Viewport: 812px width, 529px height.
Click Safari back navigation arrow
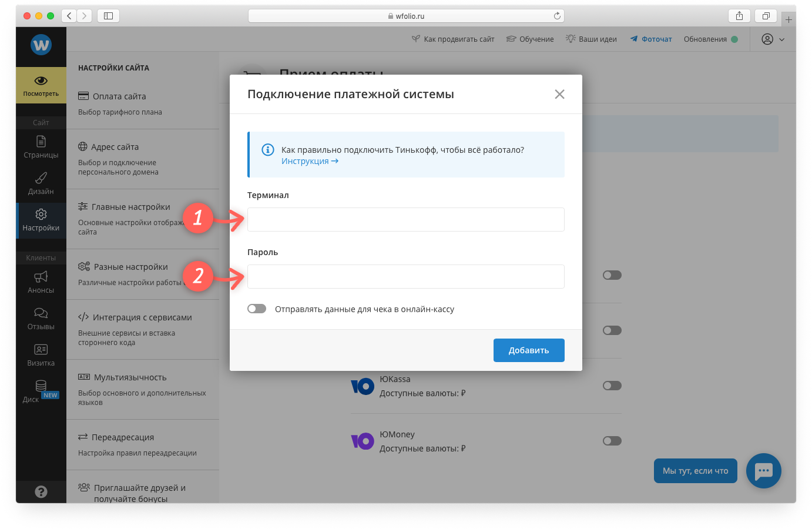(69, 16)
